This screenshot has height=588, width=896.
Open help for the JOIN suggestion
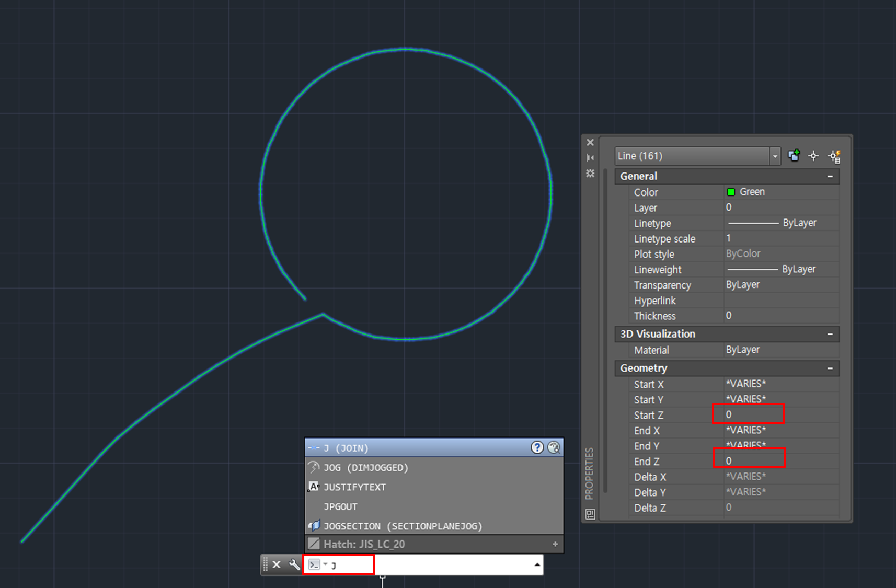[537, 447]
